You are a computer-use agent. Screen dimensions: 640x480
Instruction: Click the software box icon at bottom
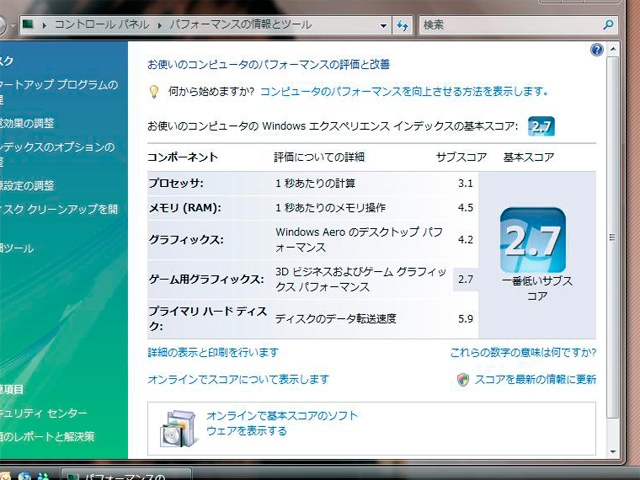click(x=178, y=428)
